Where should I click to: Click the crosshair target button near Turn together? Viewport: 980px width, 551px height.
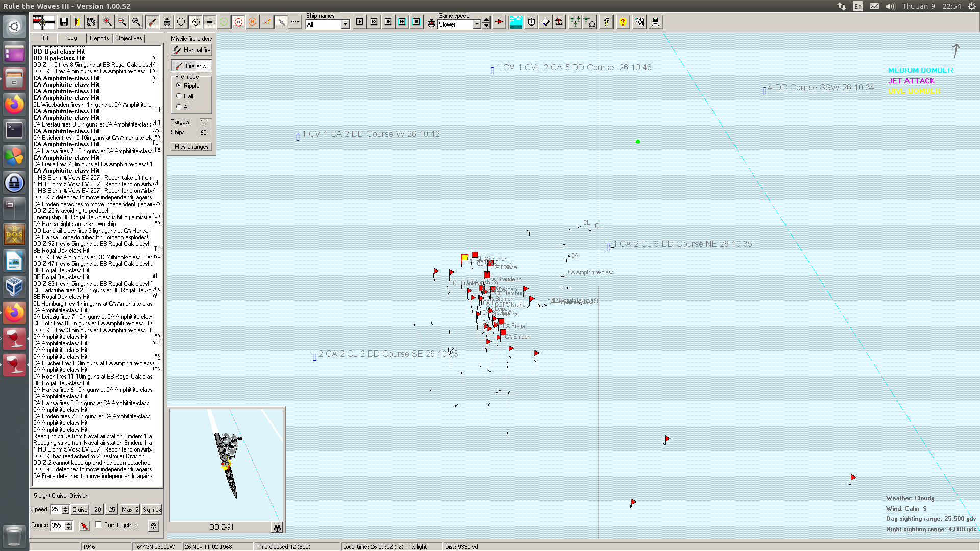153,525
